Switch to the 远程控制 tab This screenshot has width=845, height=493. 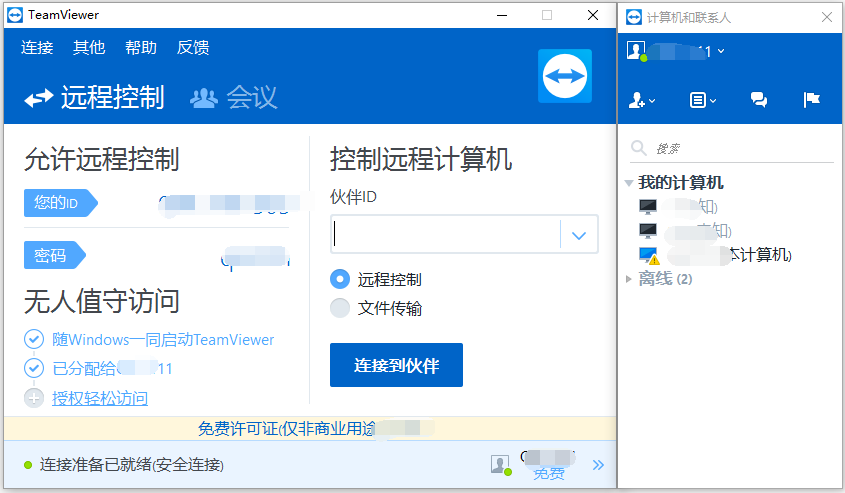tap(94, 98)
